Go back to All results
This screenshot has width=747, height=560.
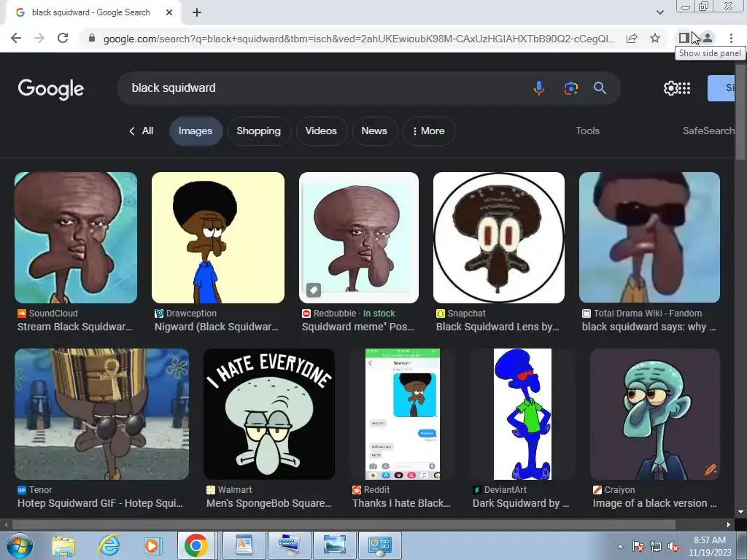pos(142,131)
